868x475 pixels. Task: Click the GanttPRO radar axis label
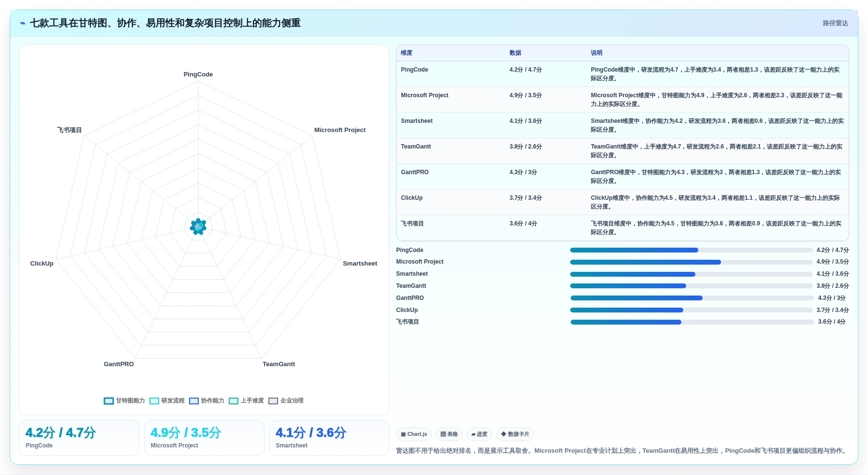point(119,364)
